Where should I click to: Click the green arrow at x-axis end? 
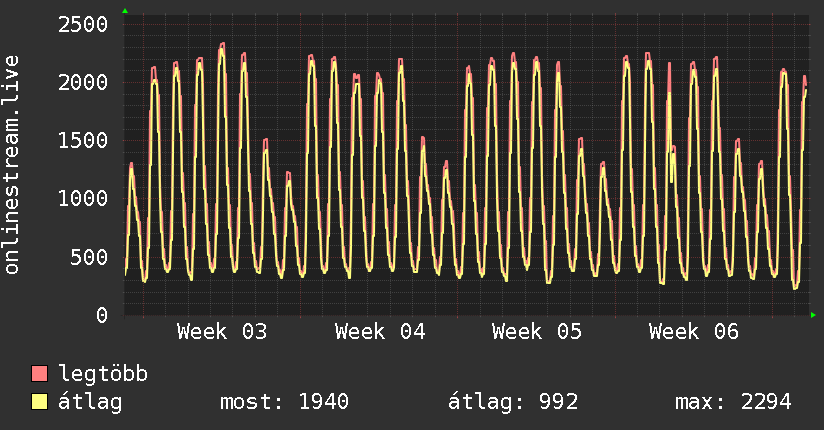[813, 315]
